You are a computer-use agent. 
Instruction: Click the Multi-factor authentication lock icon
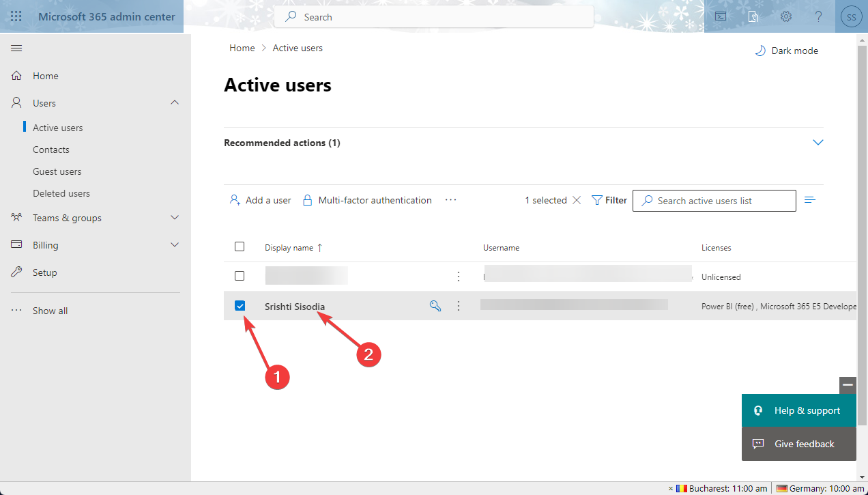pos(308,200)
